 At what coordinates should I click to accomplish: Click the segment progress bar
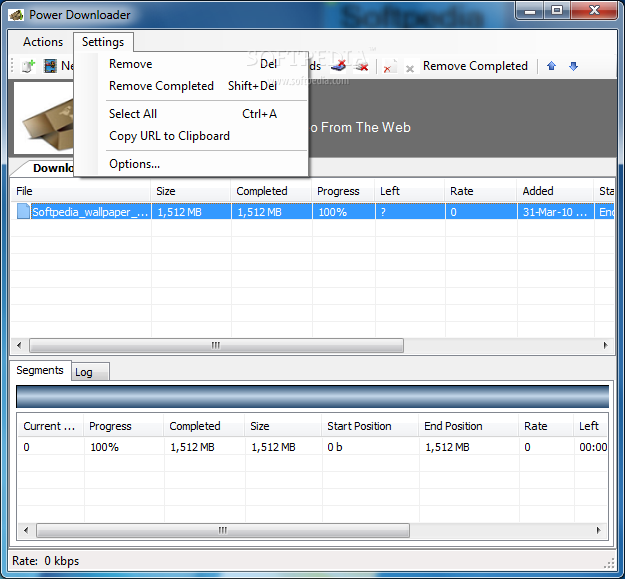pyautogui.click(x=312, y=396)
